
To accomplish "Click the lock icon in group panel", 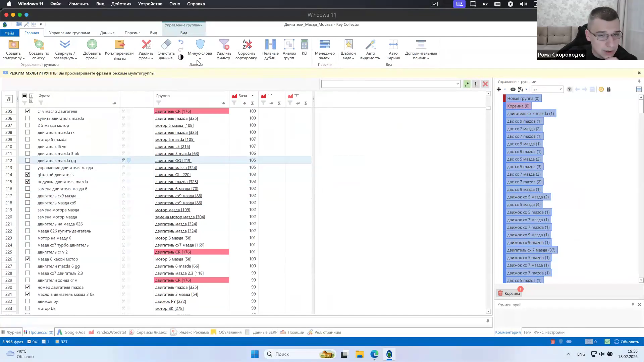I will [608, 89].
